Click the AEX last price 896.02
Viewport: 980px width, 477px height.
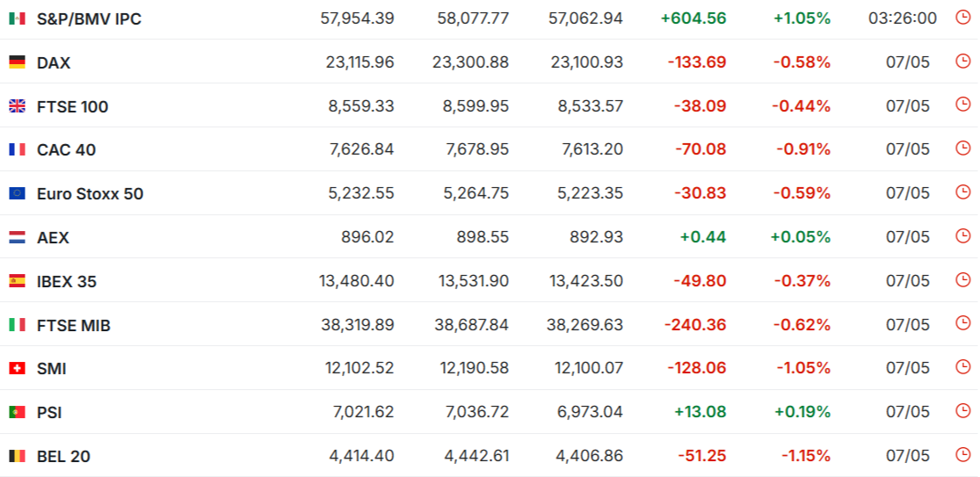(367, 237)
